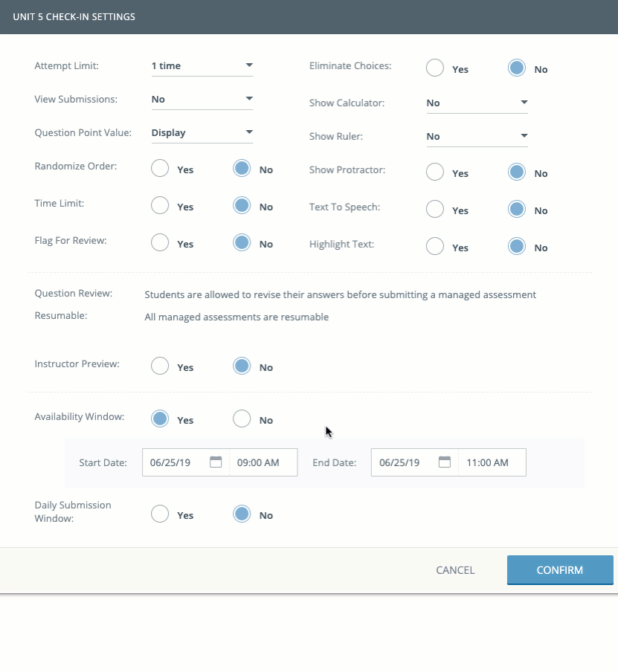The width and height of the screenshot is (618, 672).
Task: Enable Instructor Preview with Yes
Action: (160, 366)
